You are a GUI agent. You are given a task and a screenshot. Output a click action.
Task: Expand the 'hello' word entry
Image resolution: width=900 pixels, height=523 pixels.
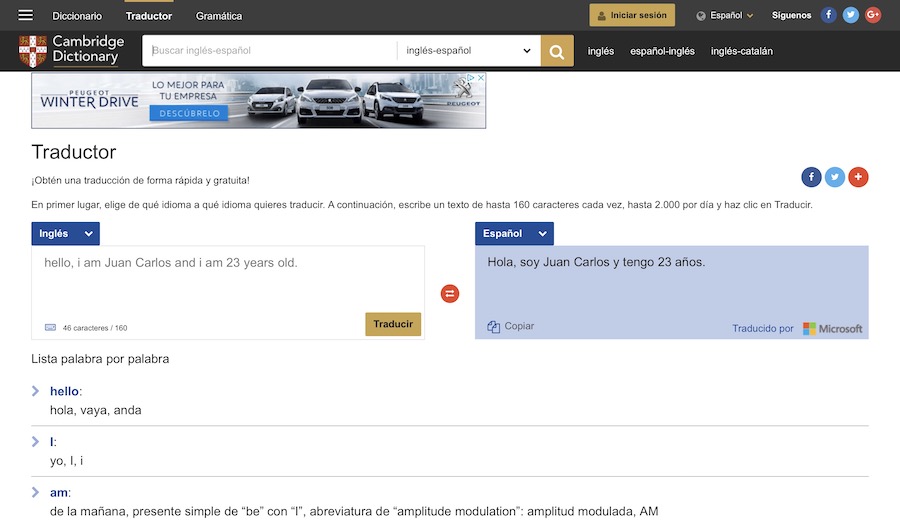click(36, 391)
